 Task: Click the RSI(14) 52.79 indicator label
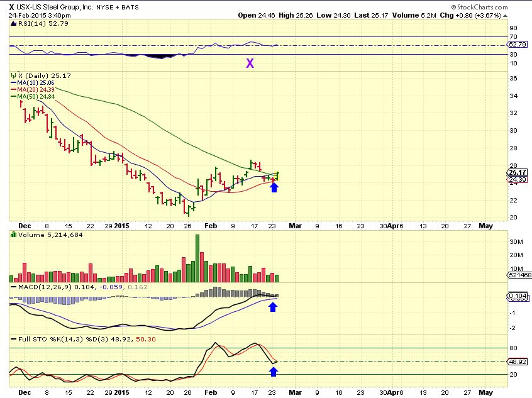coord(43,23)
